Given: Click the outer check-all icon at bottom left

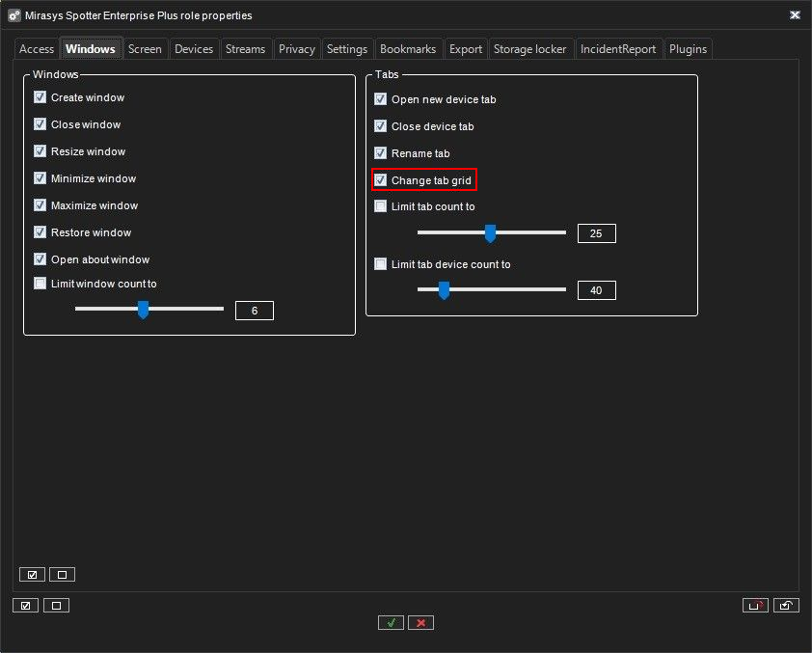Looking at the screenshot, I should 25,606.
